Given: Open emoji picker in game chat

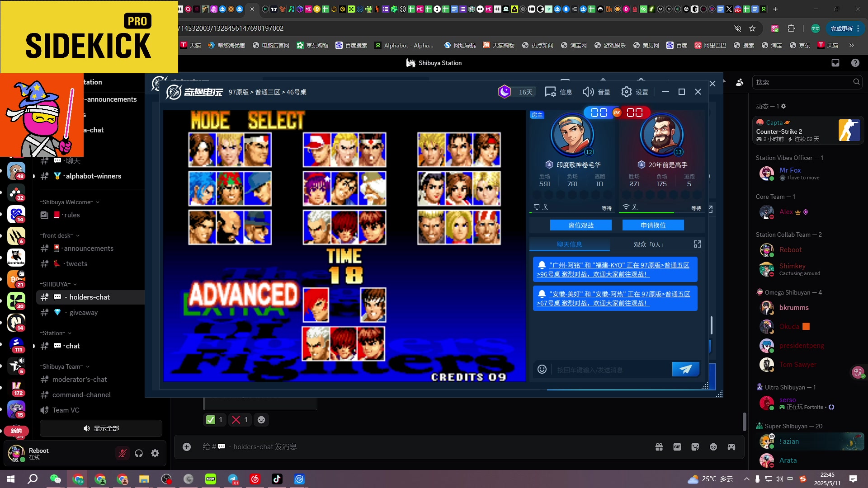Looking at the screenshot, I should pos(542,370).
